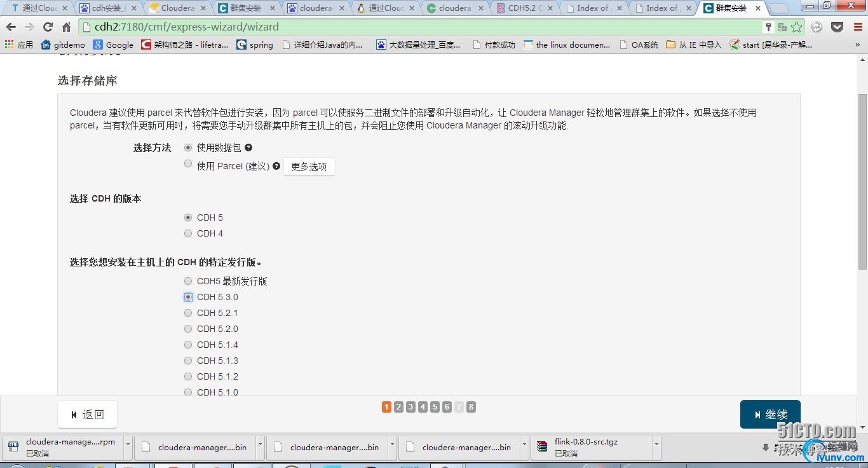Go to wizard step 6

tap(447, 407)
